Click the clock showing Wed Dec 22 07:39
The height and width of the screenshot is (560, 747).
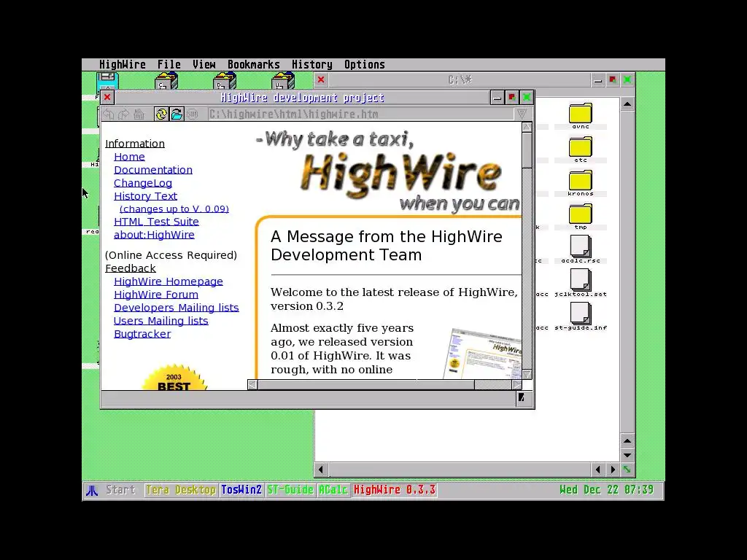pyautogui.click(x=606, y=490)
